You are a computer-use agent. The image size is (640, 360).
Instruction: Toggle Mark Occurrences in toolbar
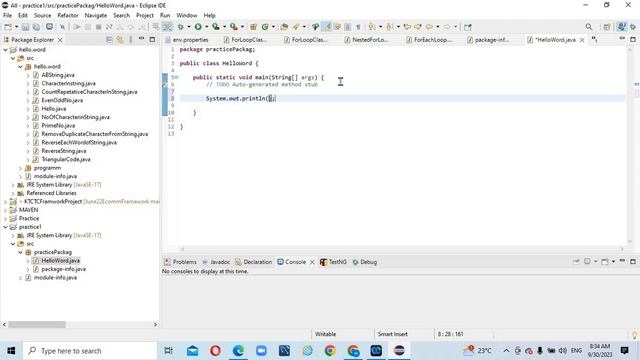[x=327, y=27]
